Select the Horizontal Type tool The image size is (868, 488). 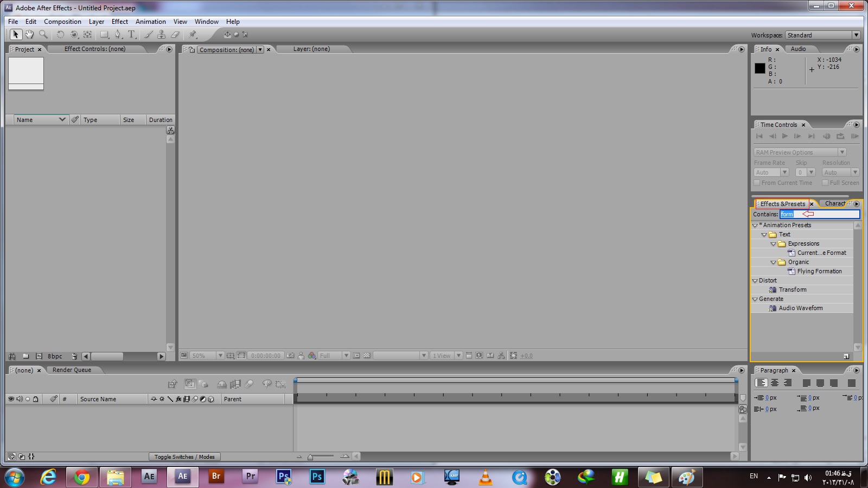(132, 35)
